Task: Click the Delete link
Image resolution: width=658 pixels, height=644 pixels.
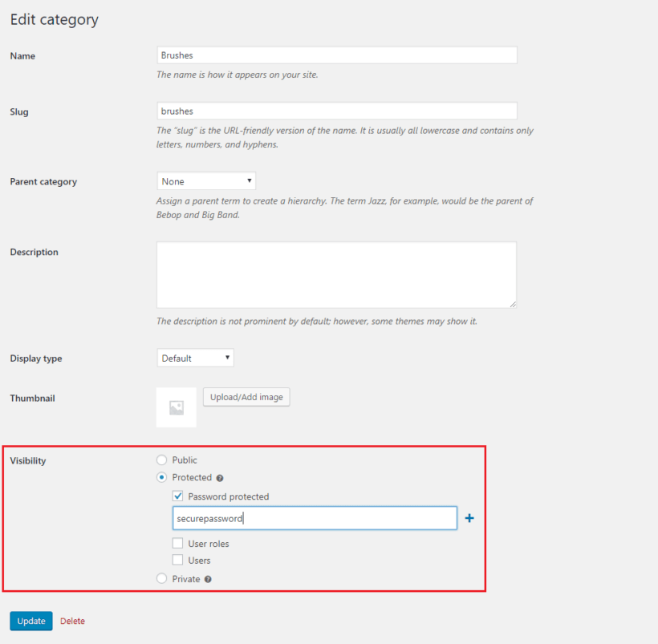Action: (x=72, y=620)
